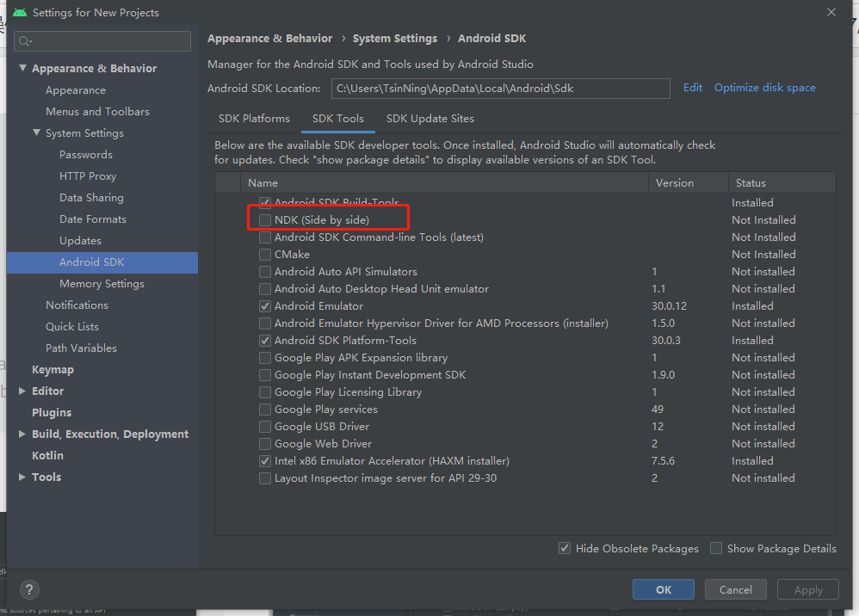Open HTTP Proxy settings
859x616 pixels.
tap(88, 176)
